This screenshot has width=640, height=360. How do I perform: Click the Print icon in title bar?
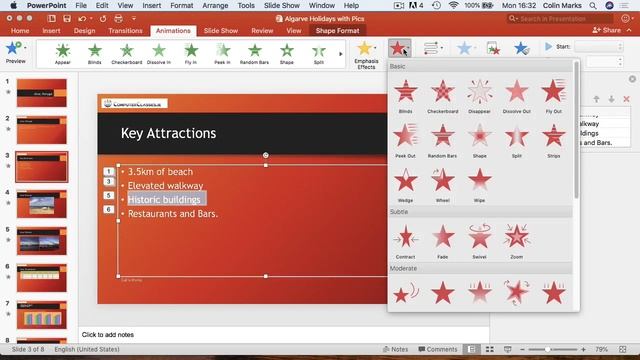[118, 19]
